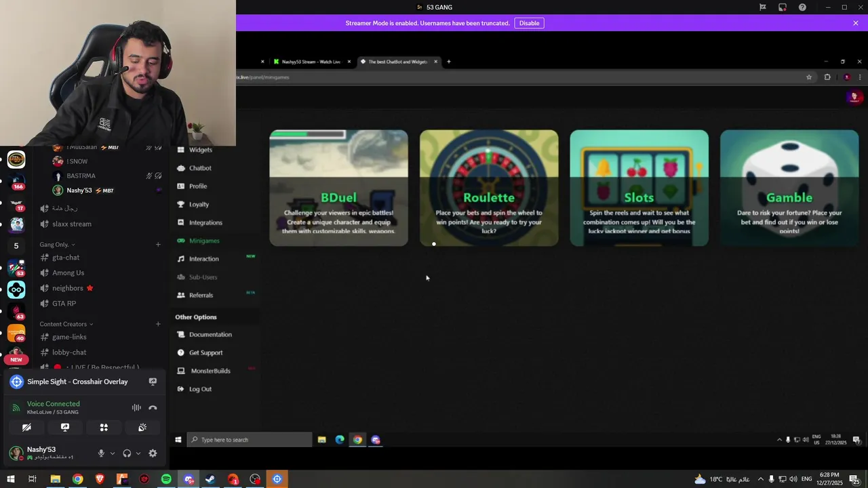Open Task View on the taskbar
This screenshot has width=868, height=488.
coord(33,479)
